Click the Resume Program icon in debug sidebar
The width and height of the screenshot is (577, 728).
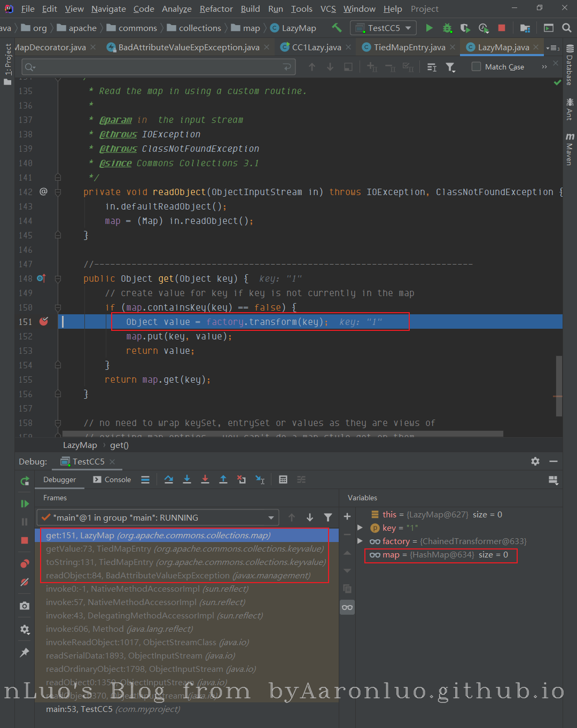(x=25, y=504)
